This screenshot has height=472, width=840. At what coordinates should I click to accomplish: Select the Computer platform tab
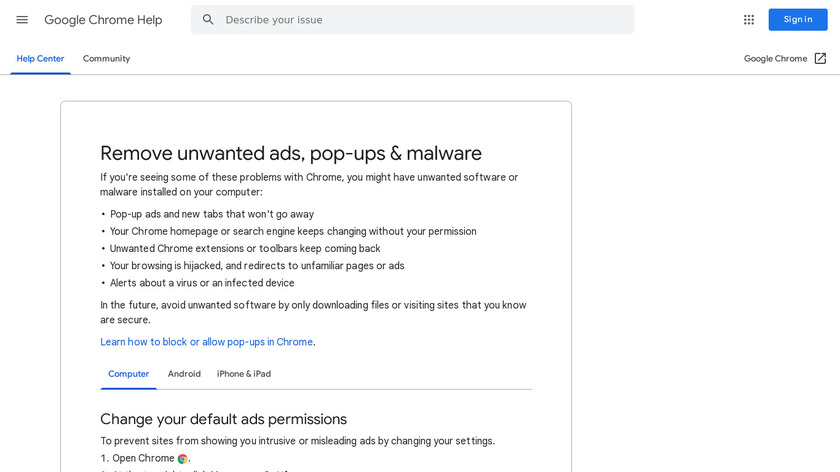click(128, 374)
